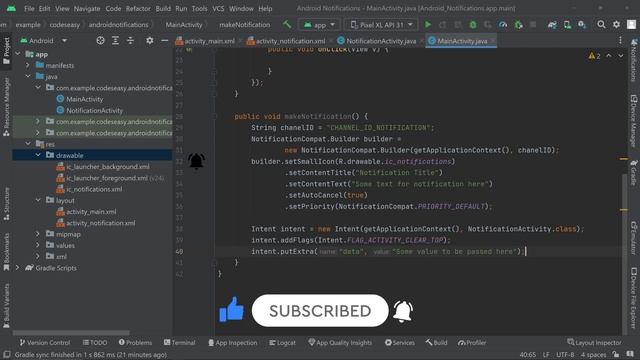Image resolution: width=640 pixels, height=360 pixels.
Task: Click the Debug app bug icon
Action: click(473, 24)
